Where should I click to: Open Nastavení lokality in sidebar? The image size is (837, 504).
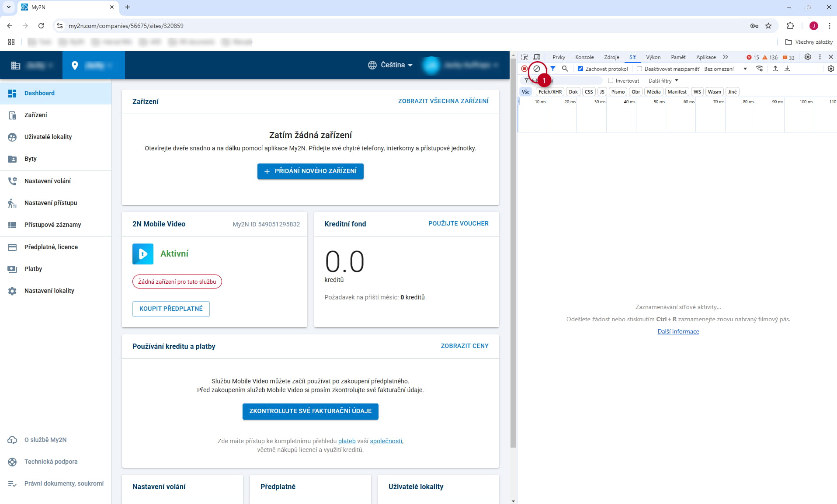(56, 291)
